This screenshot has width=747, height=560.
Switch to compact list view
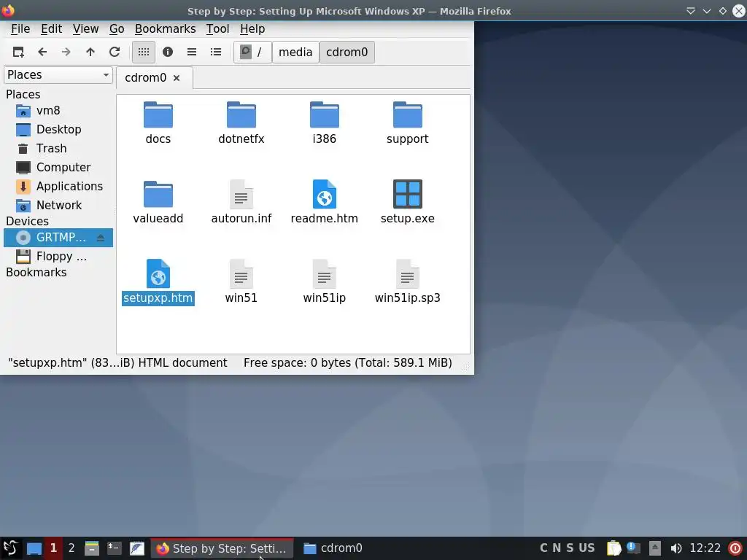(x=192, y=52)
